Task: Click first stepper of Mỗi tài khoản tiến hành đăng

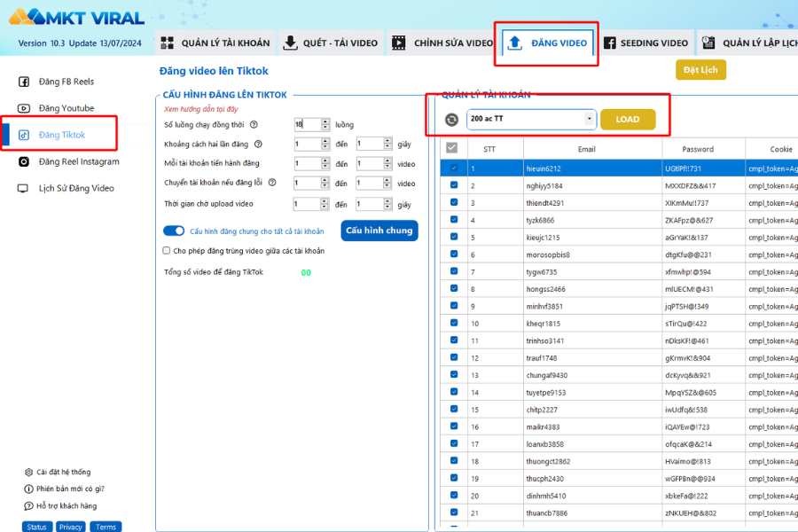Action: tap(325, 163)
